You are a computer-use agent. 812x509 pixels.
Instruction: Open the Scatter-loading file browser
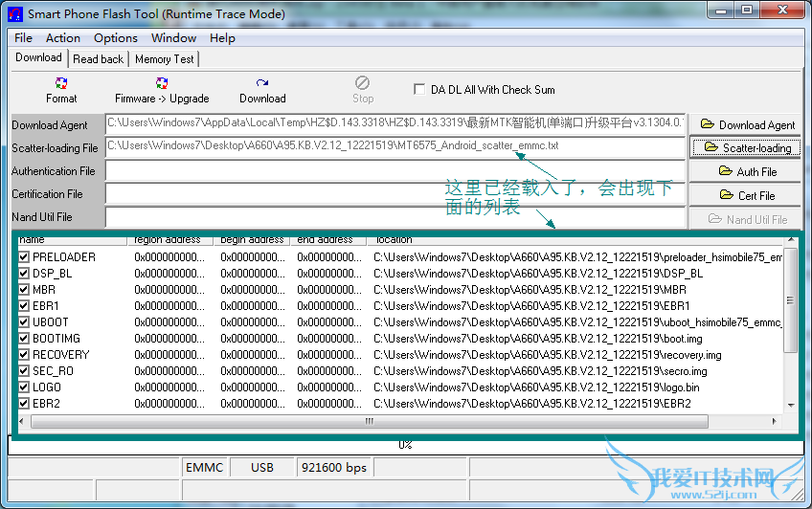tap(747, 147)
